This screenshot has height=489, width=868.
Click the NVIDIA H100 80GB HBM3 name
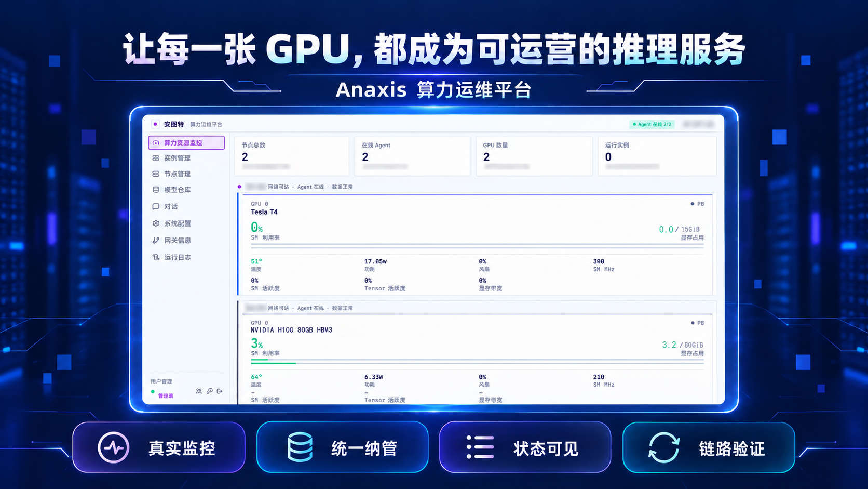point(292,330)
